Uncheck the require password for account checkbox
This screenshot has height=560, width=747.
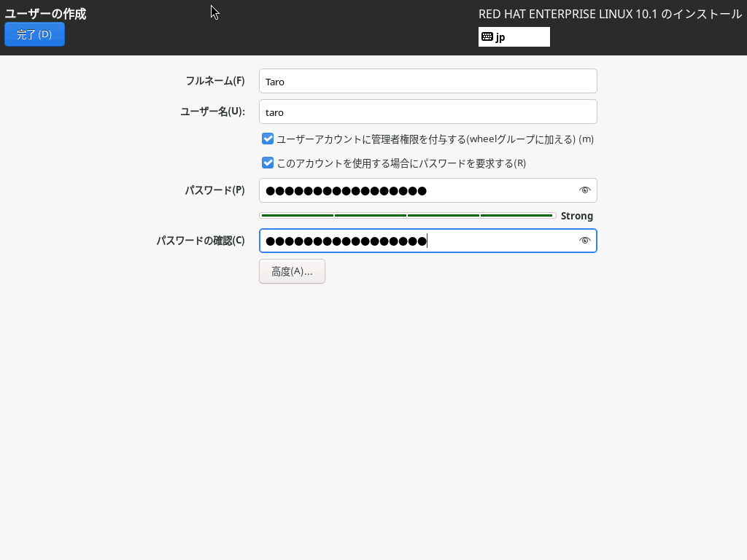click(268, 163)
